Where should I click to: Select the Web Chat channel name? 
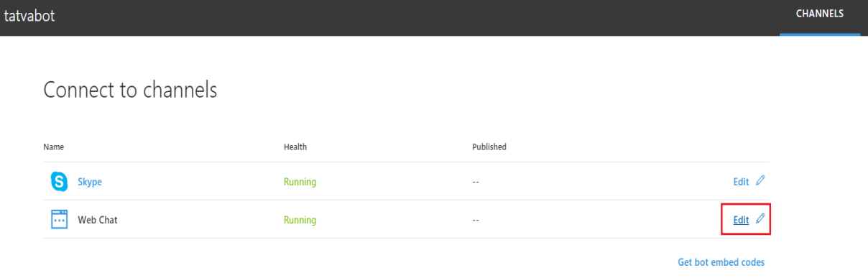(x=98, y=220)
